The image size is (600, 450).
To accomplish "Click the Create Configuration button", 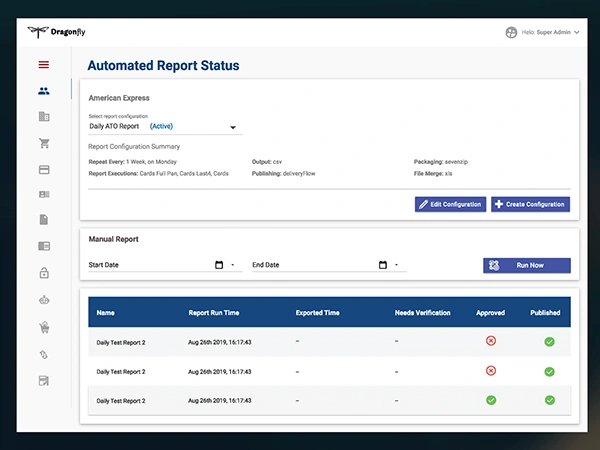I will pyautogui.click(x=530, y=204).
